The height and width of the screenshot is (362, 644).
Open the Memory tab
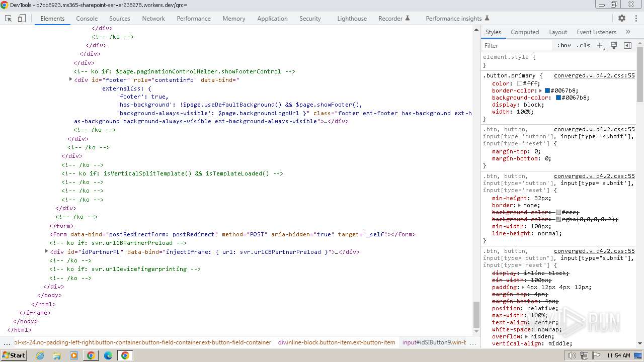point(234,18)
